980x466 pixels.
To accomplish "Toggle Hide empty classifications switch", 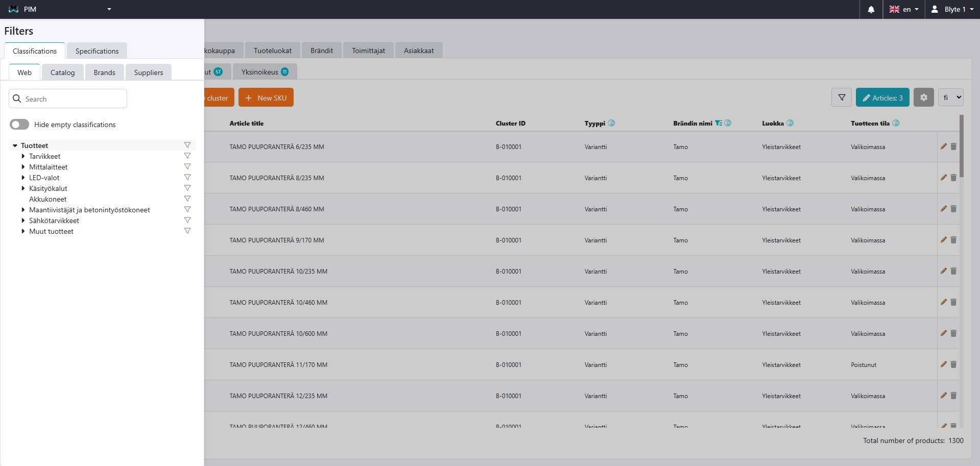I will click(x=19, y=125).
